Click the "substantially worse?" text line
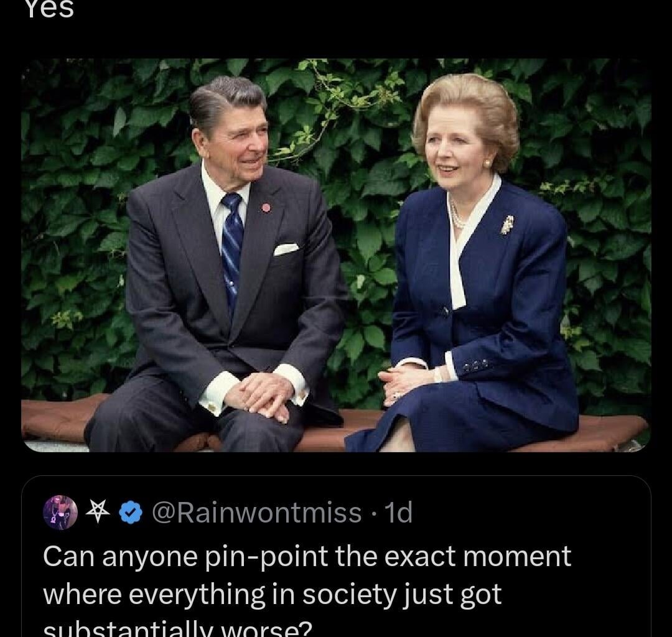This screenshot has width=672, height=637. click(x=177, y=630)
